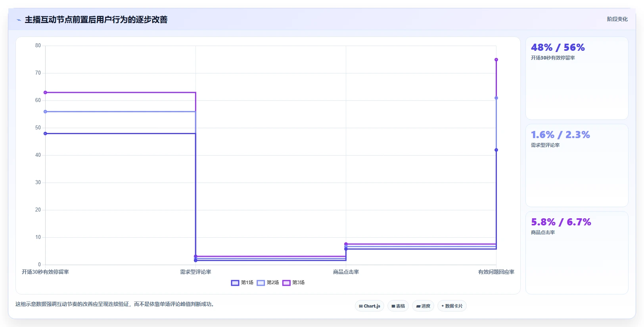The height and width of the screenshot is (327, 644).
Task: Click the x-axis label 需求型评论率
Action: 195,272
